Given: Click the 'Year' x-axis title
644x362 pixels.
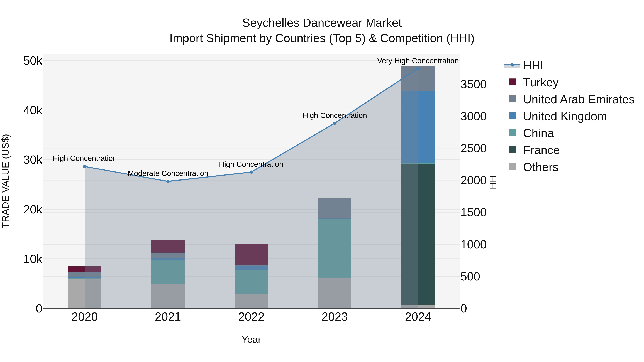Looking at the screenshot, I should tap(251, 339).
